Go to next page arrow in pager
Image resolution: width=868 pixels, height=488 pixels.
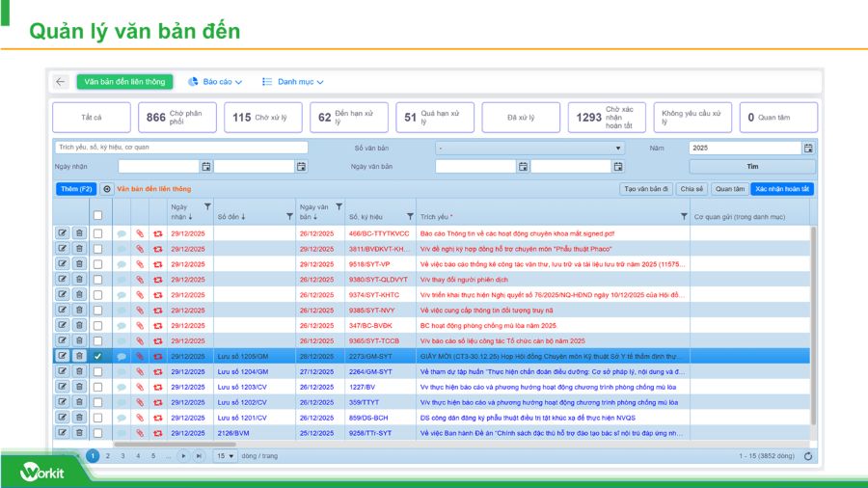(183, 456)
